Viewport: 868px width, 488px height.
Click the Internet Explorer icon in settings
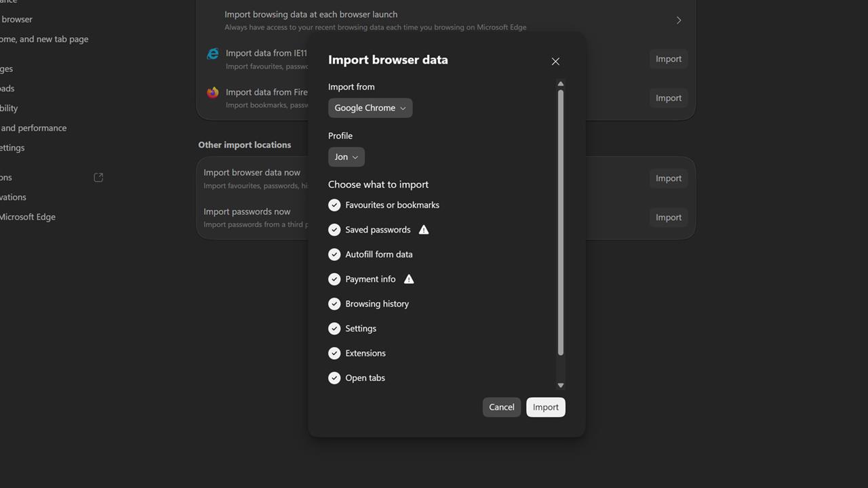(213, 54)
